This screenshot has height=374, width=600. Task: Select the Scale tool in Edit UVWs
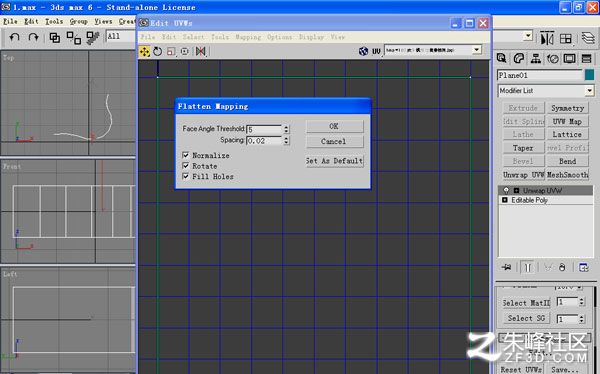171,51
